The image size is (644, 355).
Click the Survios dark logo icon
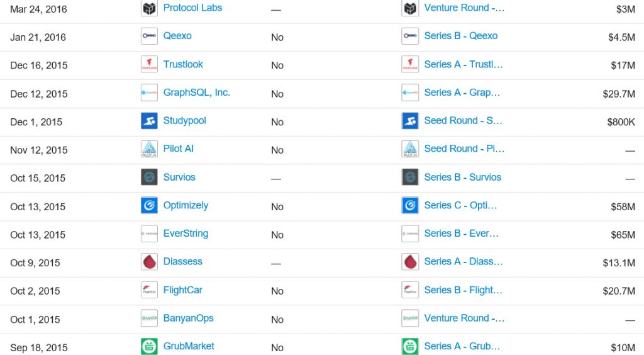point(149,177)
